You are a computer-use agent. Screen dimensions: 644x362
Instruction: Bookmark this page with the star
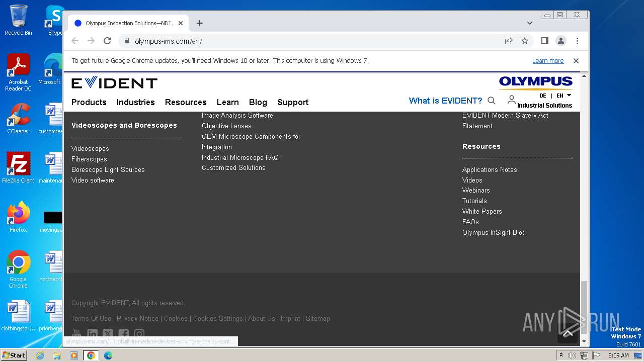(x=525, y=41)
